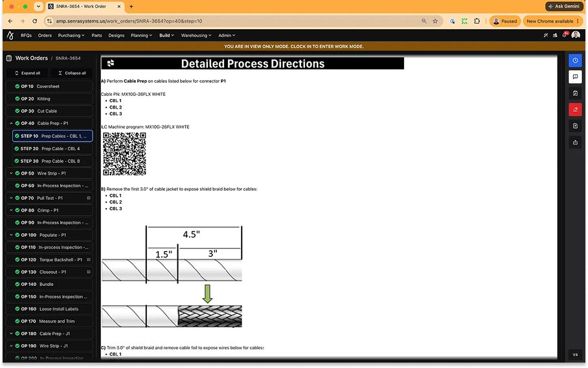Click the Work Orders breadcrumb link
588x368 pixels.
click(32, 58)
